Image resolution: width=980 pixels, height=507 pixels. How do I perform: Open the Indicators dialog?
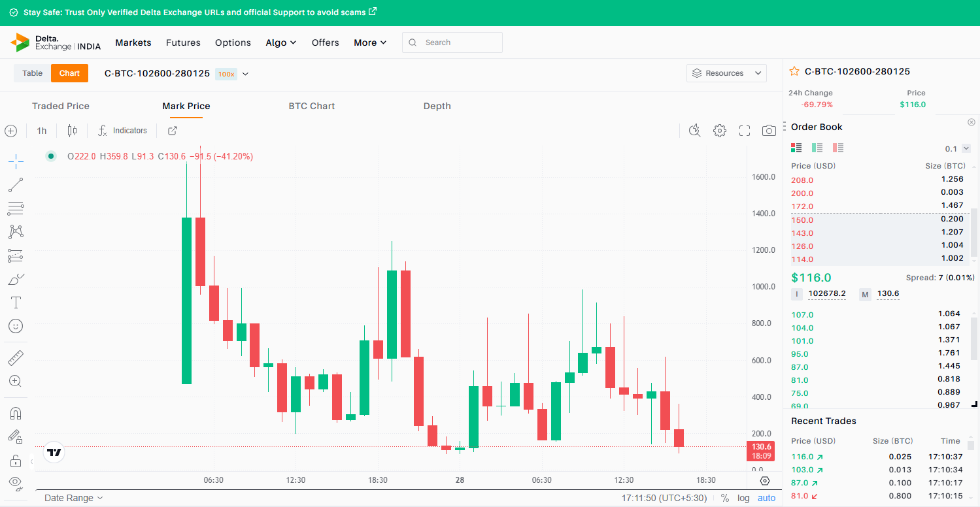click(123, 131)
